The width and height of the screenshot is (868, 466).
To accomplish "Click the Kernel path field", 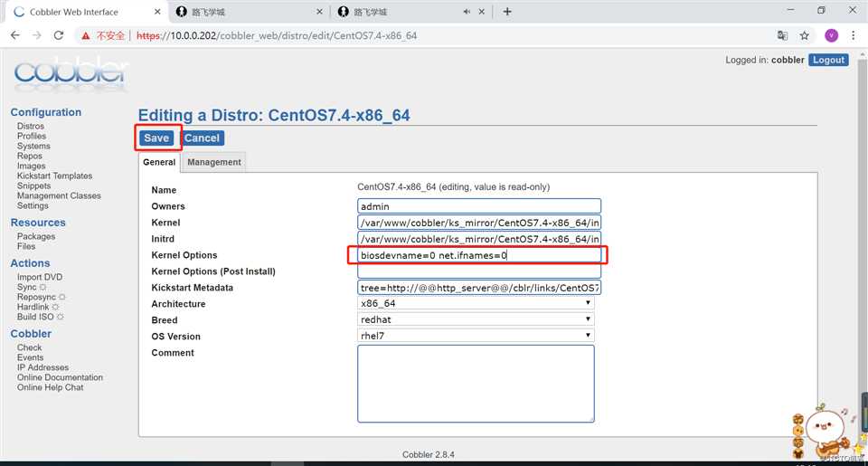I will click(x=479, y=223).
